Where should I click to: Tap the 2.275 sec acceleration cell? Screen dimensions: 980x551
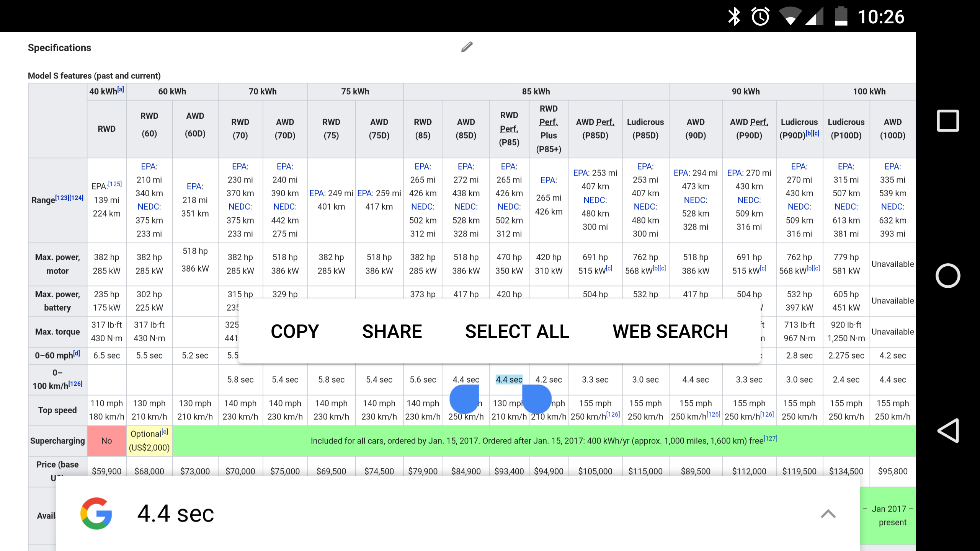coord(846,355)
